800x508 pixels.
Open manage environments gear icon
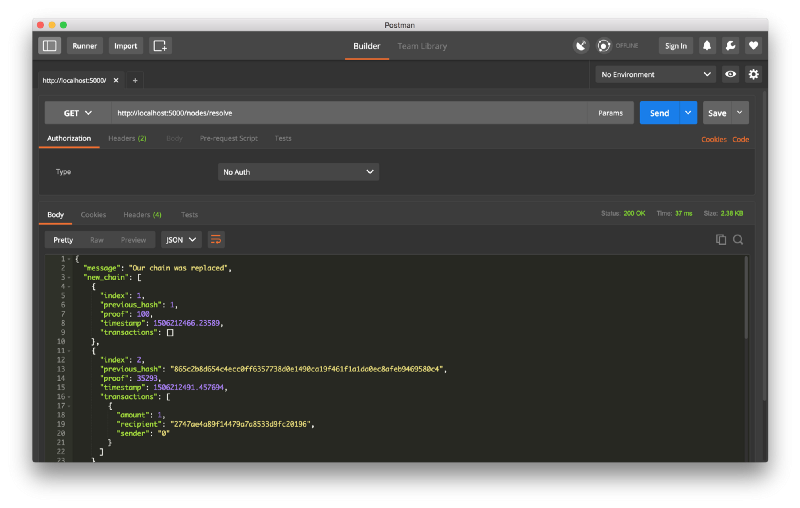pos(753,74)
